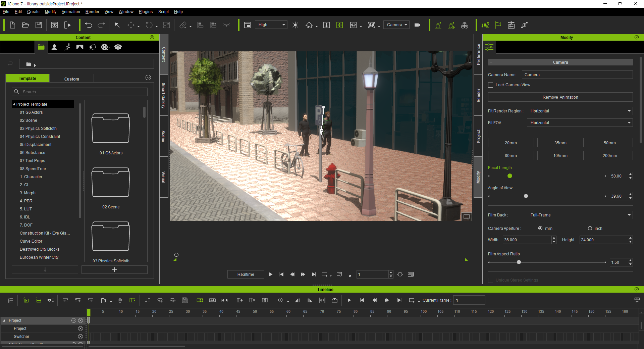
Task: Select the inch aperture unit
Action: click(590, 229)
